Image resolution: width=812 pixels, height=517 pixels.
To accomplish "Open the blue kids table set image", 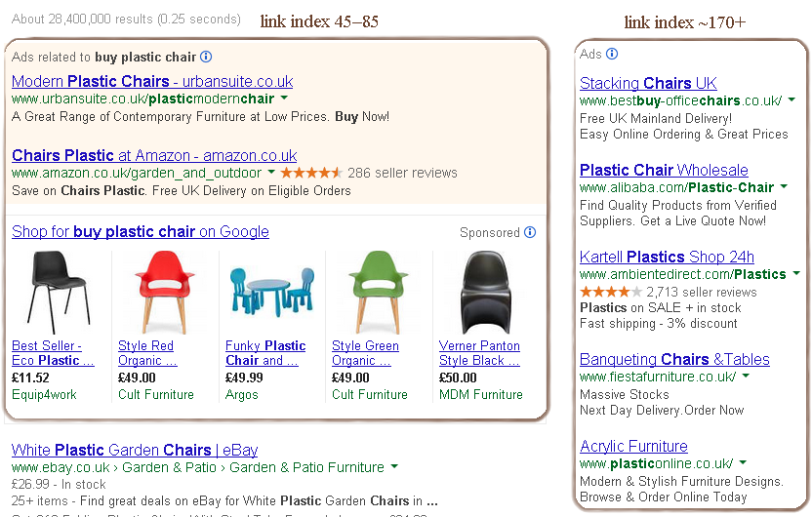I will [267, 290].
